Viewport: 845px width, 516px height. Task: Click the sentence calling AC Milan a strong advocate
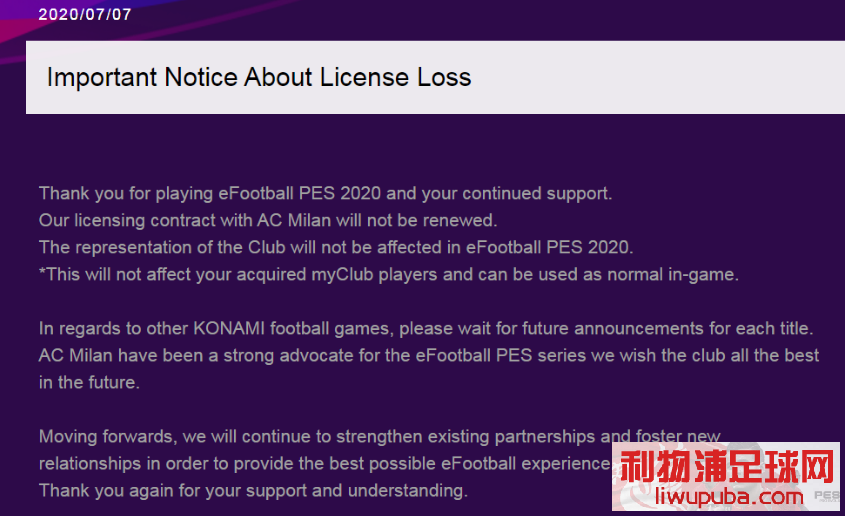coord(429,355)
